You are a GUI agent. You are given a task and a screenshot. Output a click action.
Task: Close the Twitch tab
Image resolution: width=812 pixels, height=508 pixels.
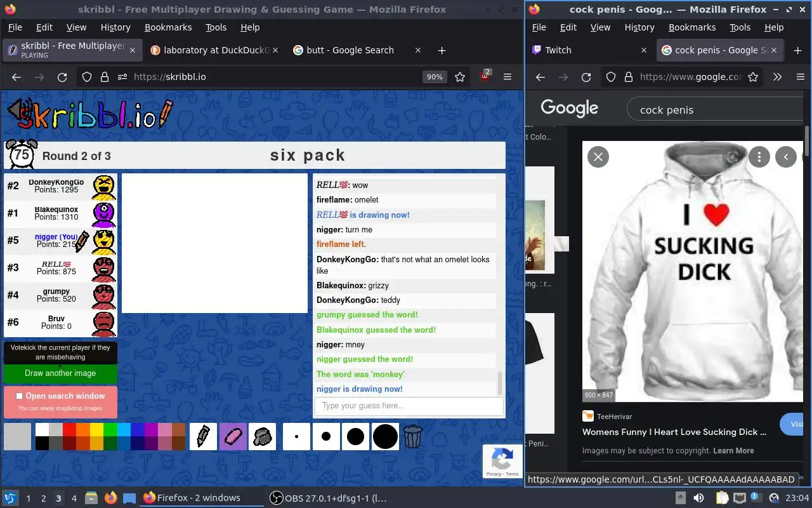(x=643, y=50)
